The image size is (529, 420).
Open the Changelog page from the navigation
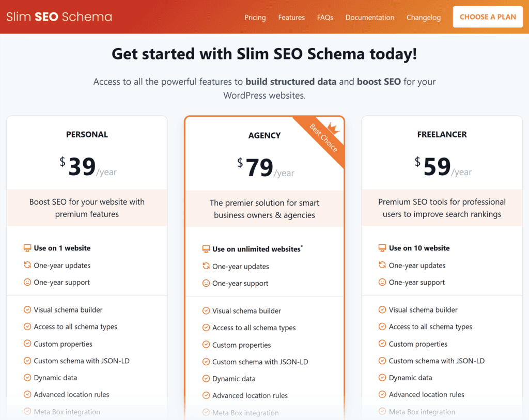(424, 17)
